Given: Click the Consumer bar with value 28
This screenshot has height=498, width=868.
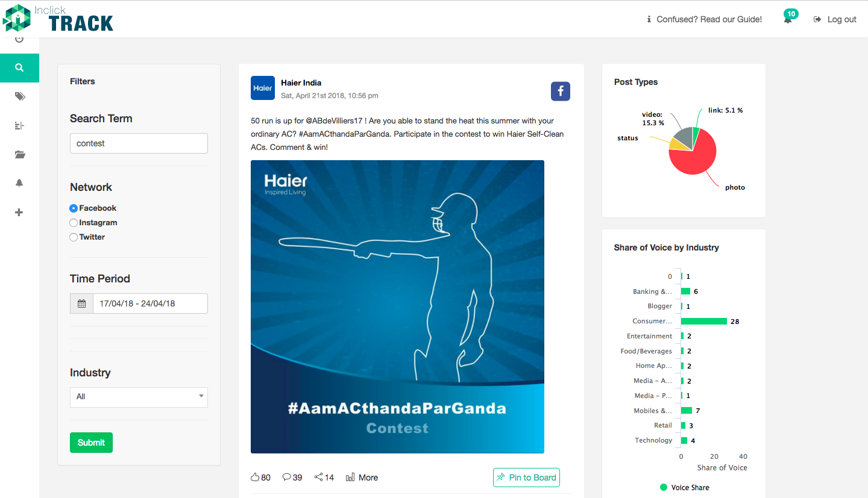Looking at the screenshot, I should coord(704,321).
